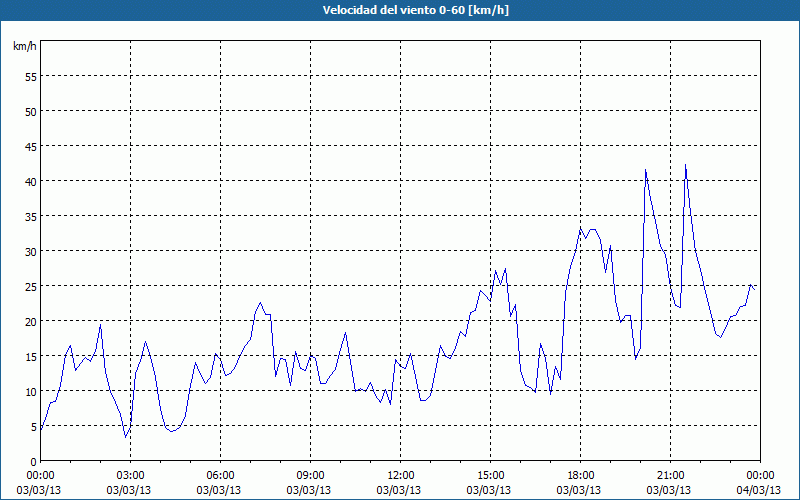Click the y-axis value '55'
Screen dimensions: 800x500
[31, 76]
